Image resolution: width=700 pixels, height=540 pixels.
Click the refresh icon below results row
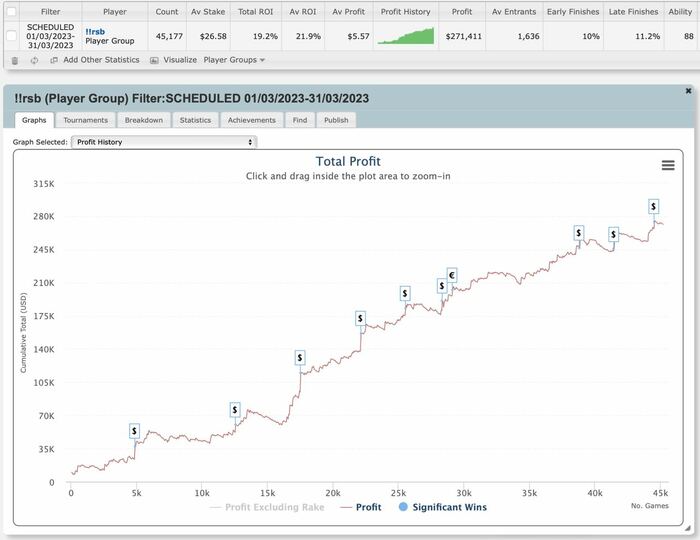coord(34,60)
